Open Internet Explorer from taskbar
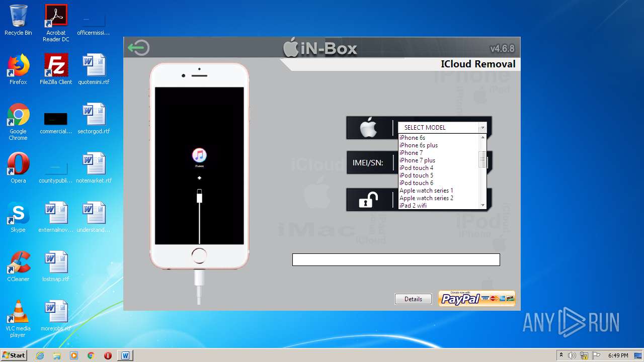Viewport: 644px width, 362px height. (40, 355)
